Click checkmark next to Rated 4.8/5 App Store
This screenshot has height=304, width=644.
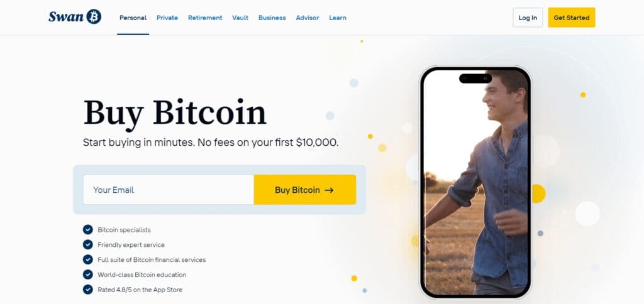[x=88, y=290]
